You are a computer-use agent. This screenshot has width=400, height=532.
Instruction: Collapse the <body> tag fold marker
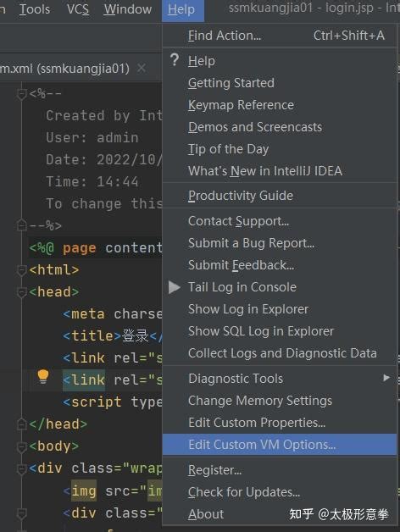pyautogui.click(x=21, y=446)
